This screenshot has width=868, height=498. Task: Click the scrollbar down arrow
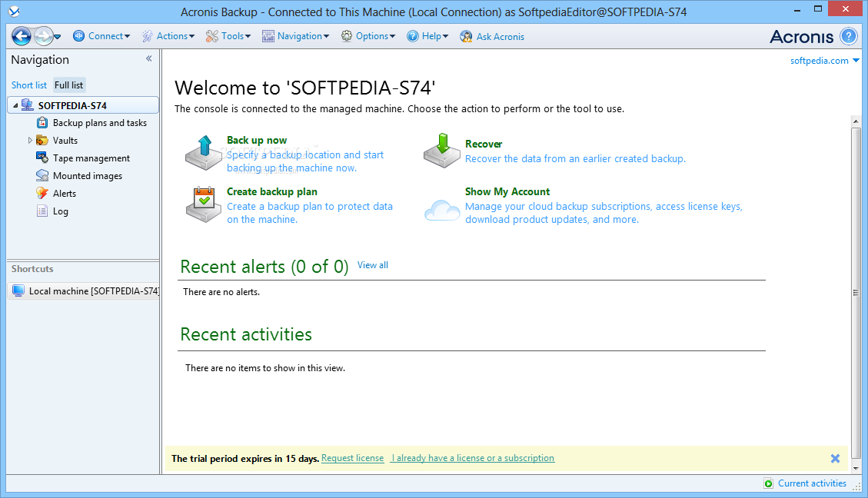(x=856, y=468)
